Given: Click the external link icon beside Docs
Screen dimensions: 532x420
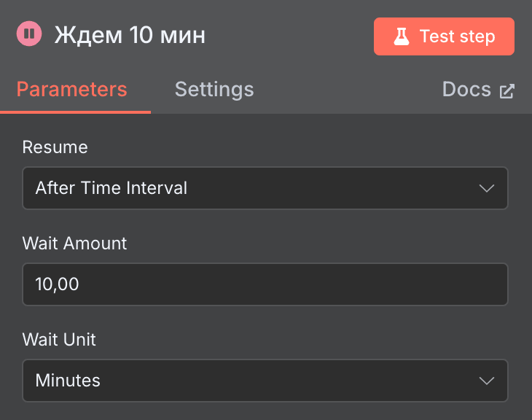Looking at the screenshot, I should coord(506,91).
